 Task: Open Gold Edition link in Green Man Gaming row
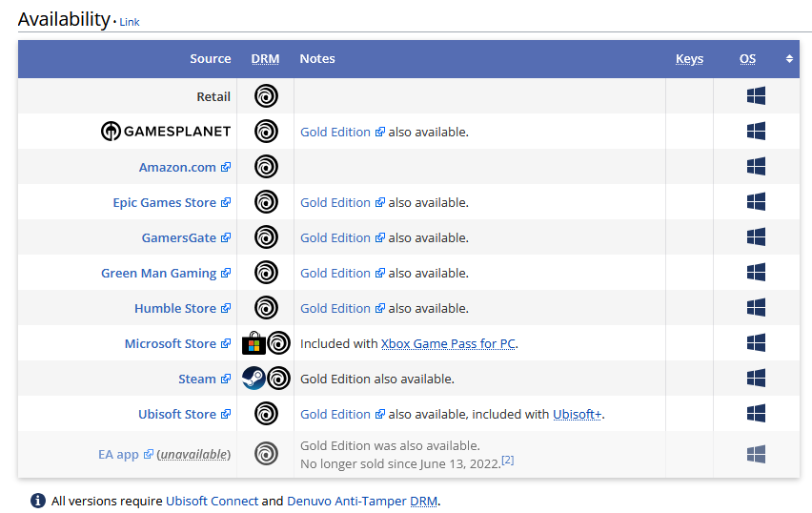coord(342,273)
